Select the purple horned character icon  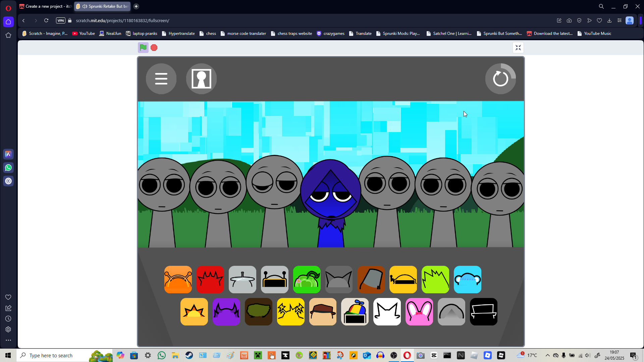pos(226,312)
